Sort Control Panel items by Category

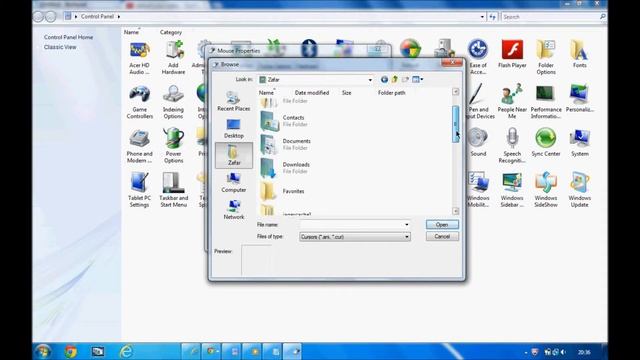(x=171, y=32)
